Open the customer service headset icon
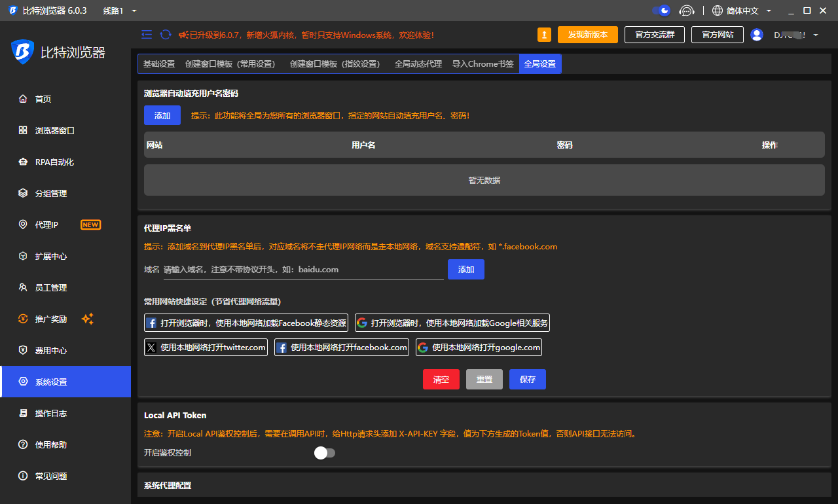This screenshot has height=504, width=838. click(x=686, y=10)
